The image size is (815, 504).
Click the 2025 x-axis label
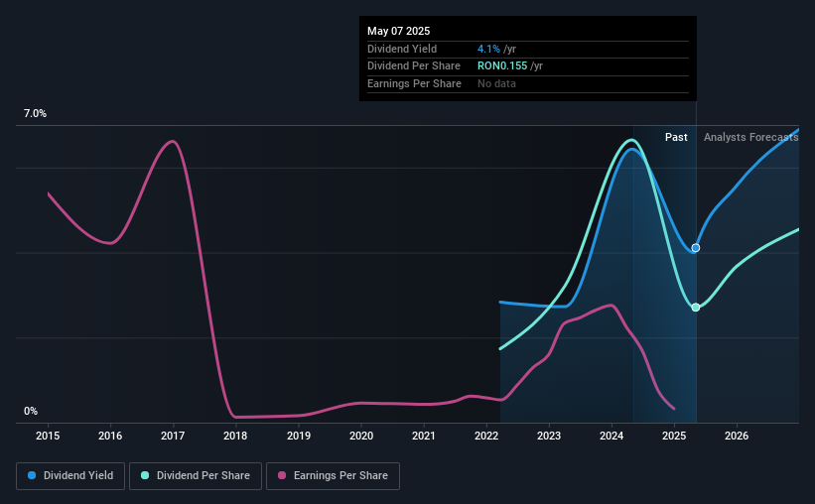click(x=674, y=436)
